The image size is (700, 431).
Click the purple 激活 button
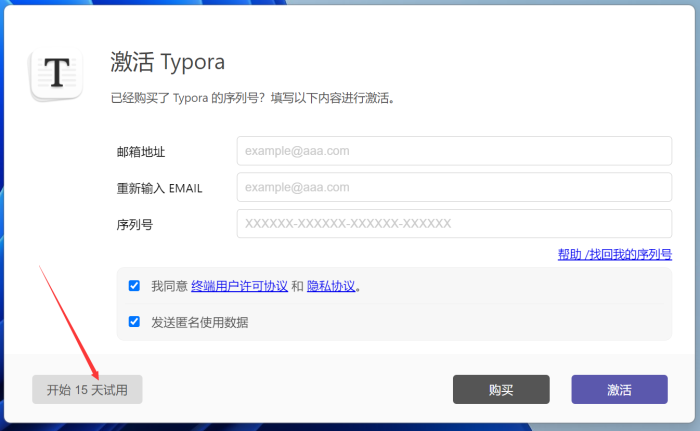click(x=619, y=389)
